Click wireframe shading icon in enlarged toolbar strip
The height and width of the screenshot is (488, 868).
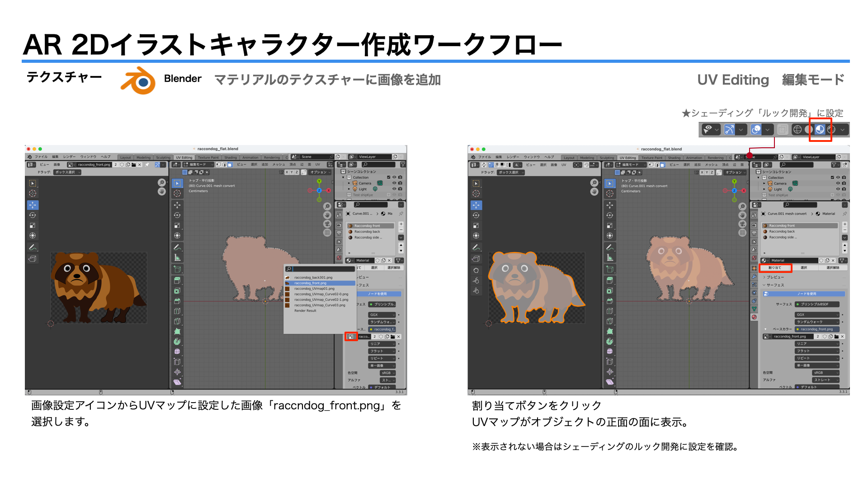coord(797,130)
